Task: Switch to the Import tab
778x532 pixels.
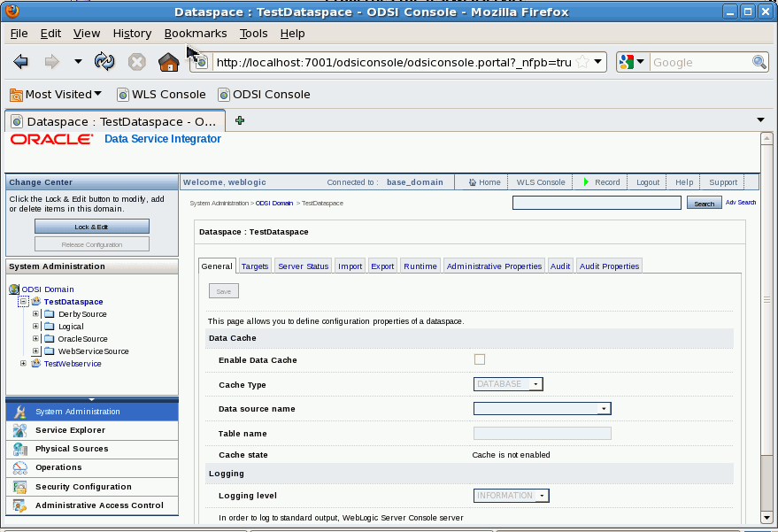Action: point(350,266)
